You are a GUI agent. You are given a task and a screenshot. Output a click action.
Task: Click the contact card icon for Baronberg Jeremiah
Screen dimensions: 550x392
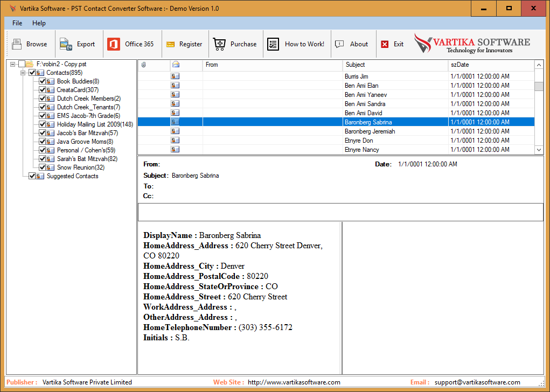[175, 131]
